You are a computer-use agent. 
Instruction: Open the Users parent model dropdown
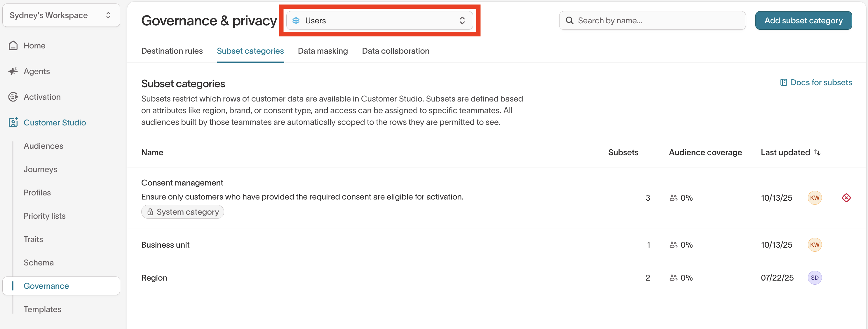point(379,20)
